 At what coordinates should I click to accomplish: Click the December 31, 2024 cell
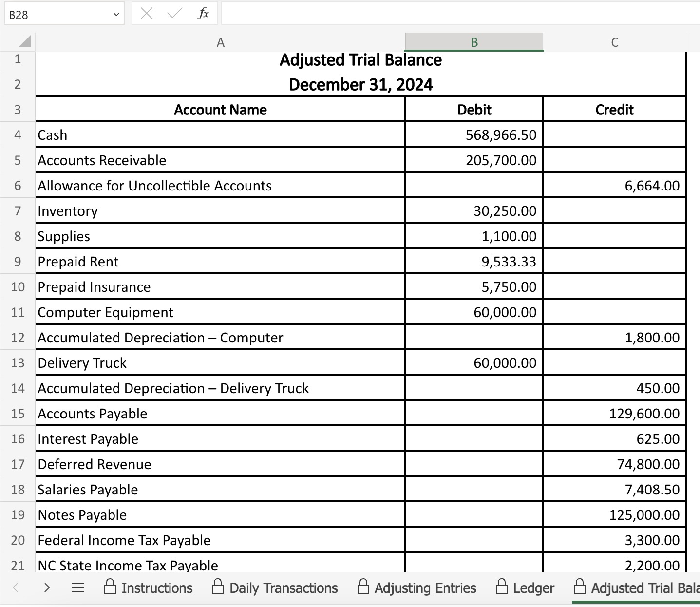point(360,84)
